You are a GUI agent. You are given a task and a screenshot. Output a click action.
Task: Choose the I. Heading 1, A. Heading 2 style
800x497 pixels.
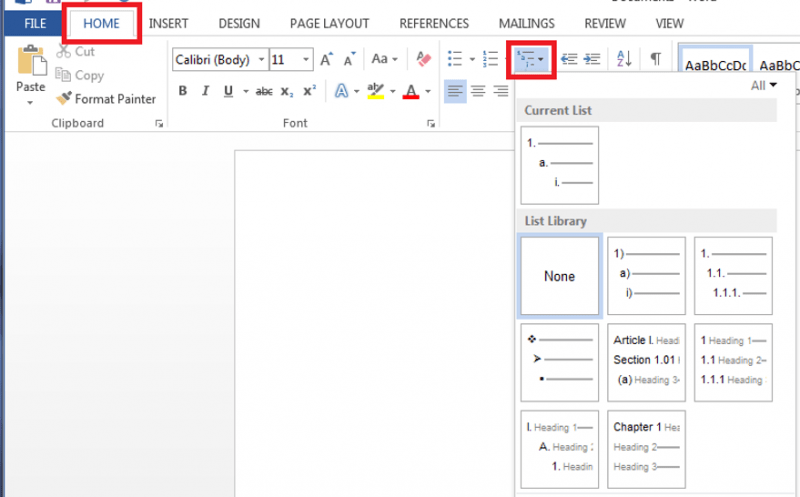tap(560, 450)
